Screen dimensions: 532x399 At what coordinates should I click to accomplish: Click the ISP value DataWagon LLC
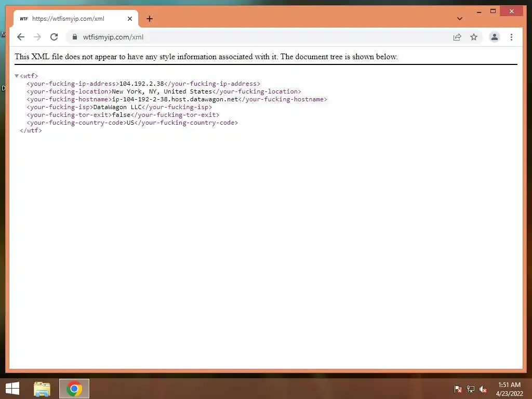point(117,107)
